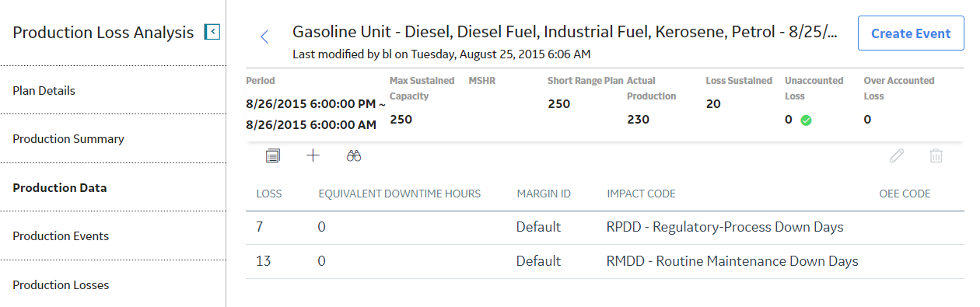This screenshot has height=307, width=980.
Task: Open Production Losses in the sidebar
Action: click(61, 284)
